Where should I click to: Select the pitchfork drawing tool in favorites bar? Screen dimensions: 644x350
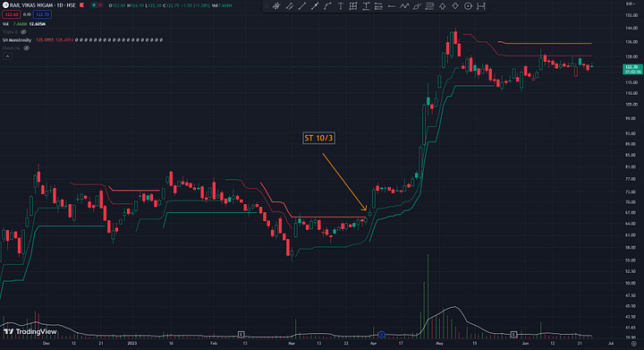click(x=276, y=6)
